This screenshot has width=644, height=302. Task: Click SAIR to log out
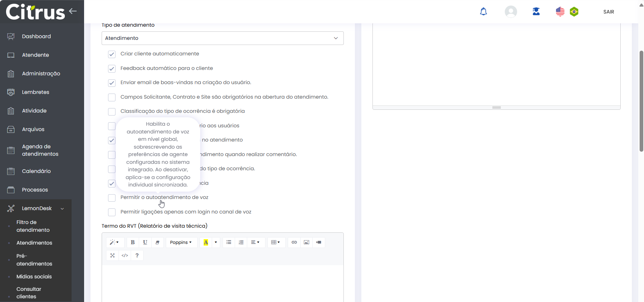point(609,12)
